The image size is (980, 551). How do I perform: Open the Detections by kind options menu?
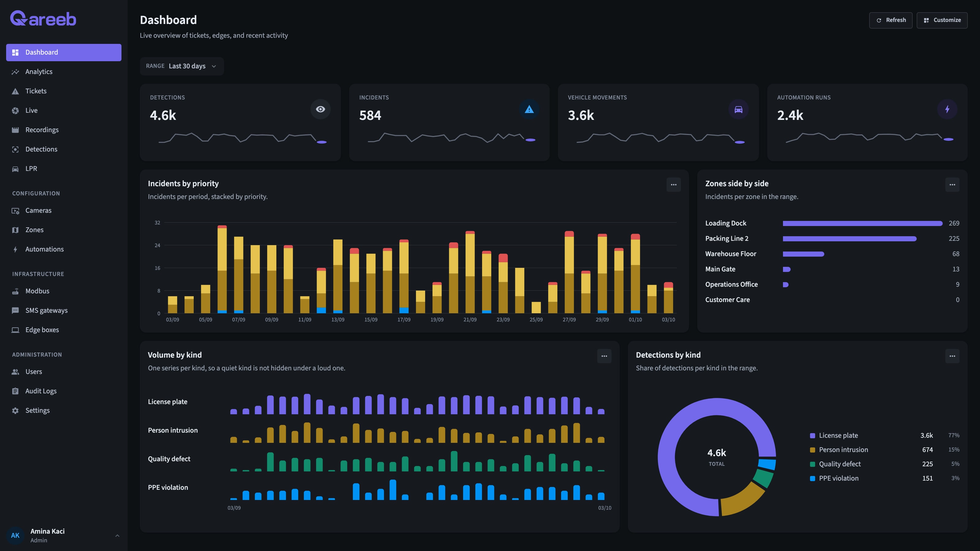click(952, 356)
